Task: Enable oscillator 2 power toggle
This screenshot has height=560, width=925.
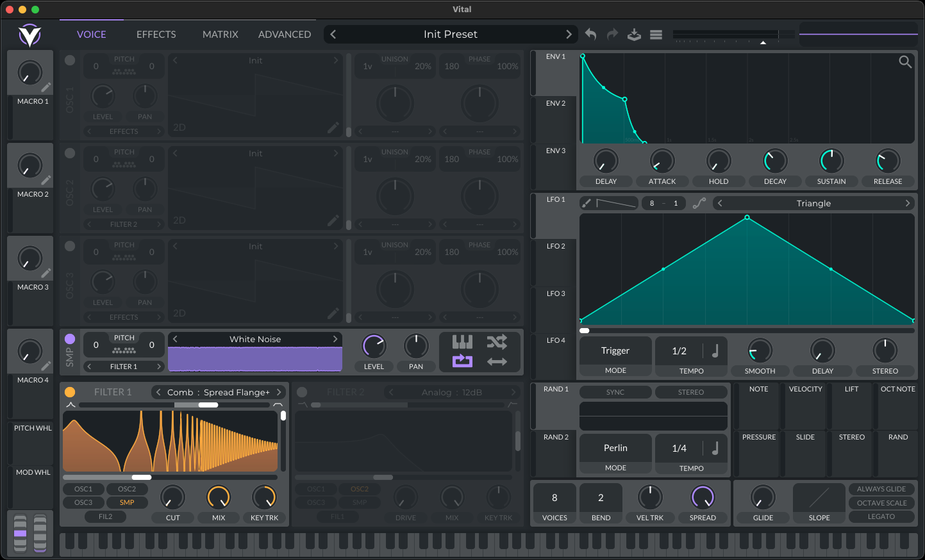Action: point(70,153)
